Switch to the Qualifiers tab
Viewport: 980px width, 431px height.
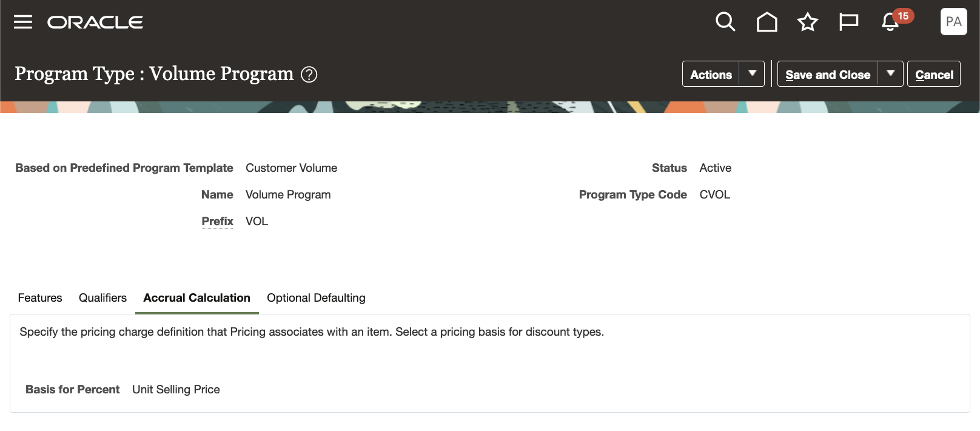coord(102,298)
